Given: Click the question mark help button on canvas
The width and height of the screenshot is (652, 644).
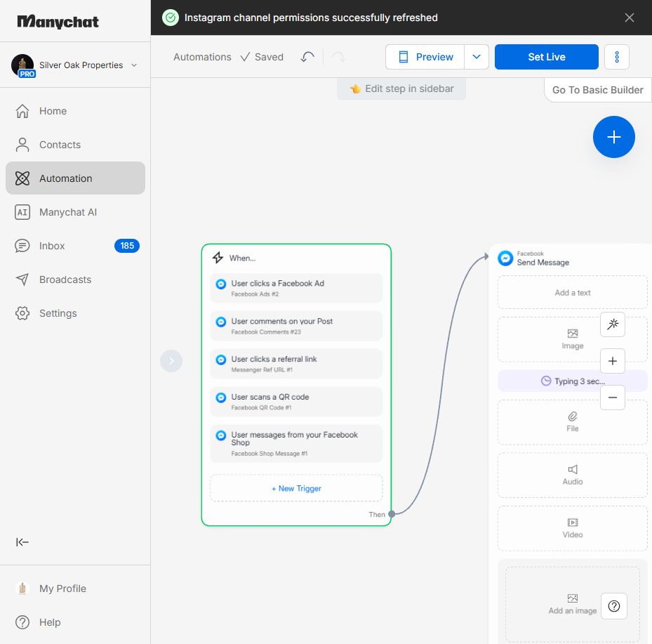Looking at the screenshot, I should (x=613, y=606).
